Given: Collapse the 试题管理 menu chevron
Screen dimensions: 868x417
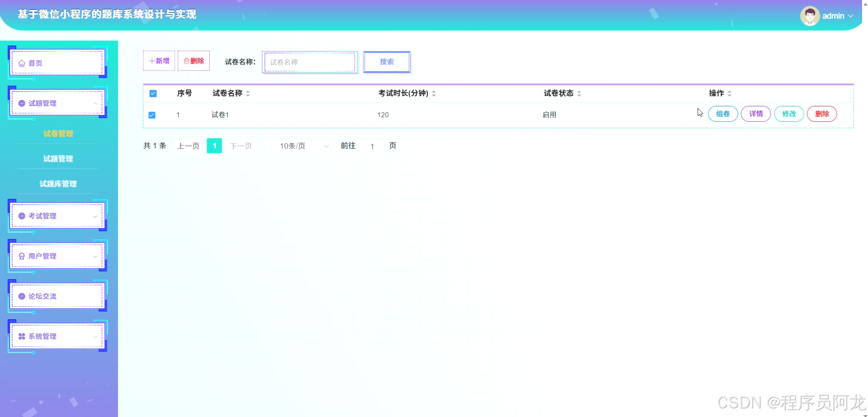Looking at the screenshot, I should pyautogui.click(x=95, y=103).
